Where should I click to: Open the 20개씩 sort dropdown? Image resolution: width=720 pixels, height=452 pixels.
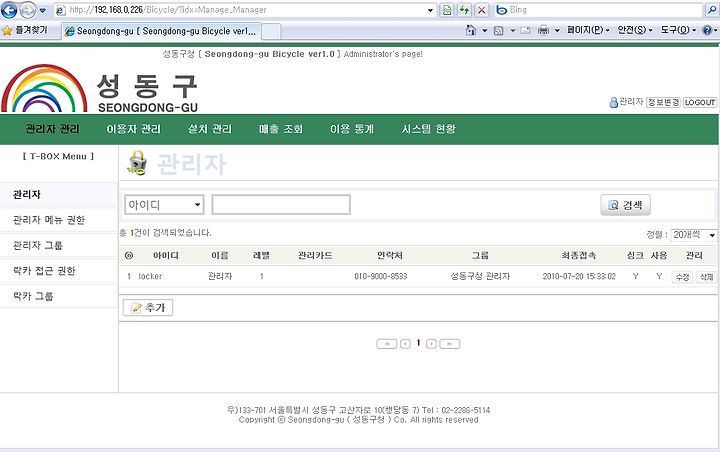point(694,235)
